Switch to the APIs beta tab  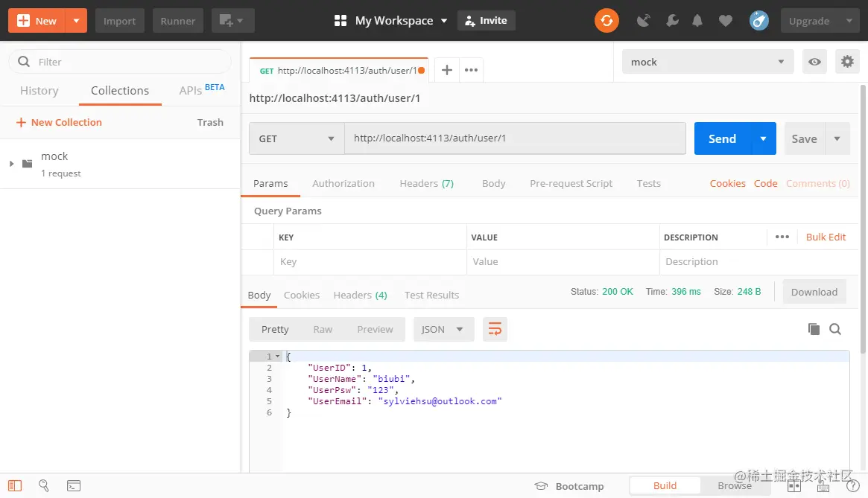[x=201, y=89]
